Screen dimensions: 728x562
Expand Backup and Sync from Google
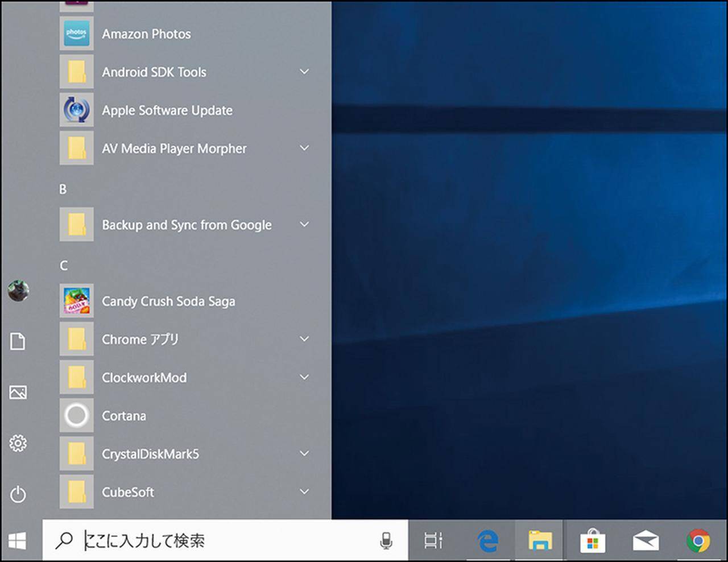pyautogui.click(x=304, y=225)
